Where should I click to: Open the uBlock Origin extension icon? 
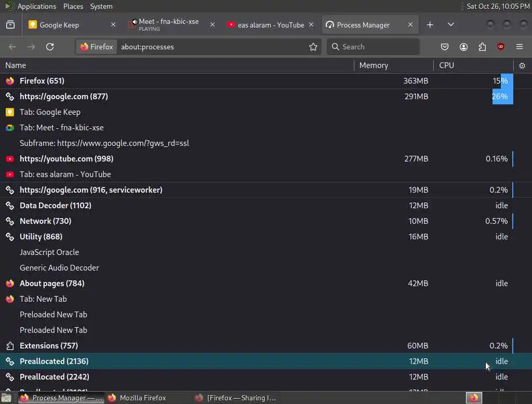(501, 47)
